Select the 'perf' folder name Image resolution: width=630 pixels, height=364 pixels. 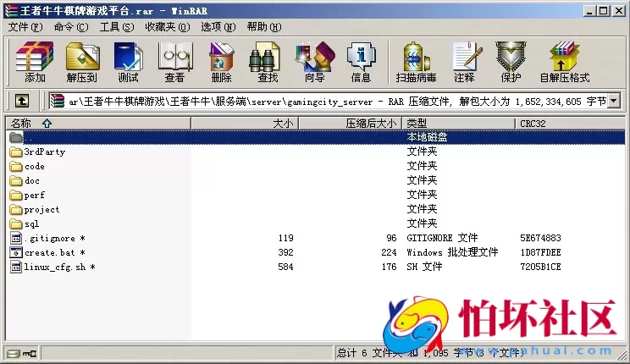click(35, 196)
